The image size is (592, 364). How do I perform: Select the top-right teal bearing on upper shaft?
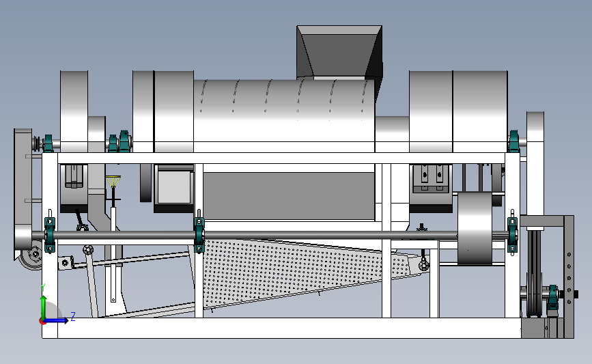tap(513, 141)
